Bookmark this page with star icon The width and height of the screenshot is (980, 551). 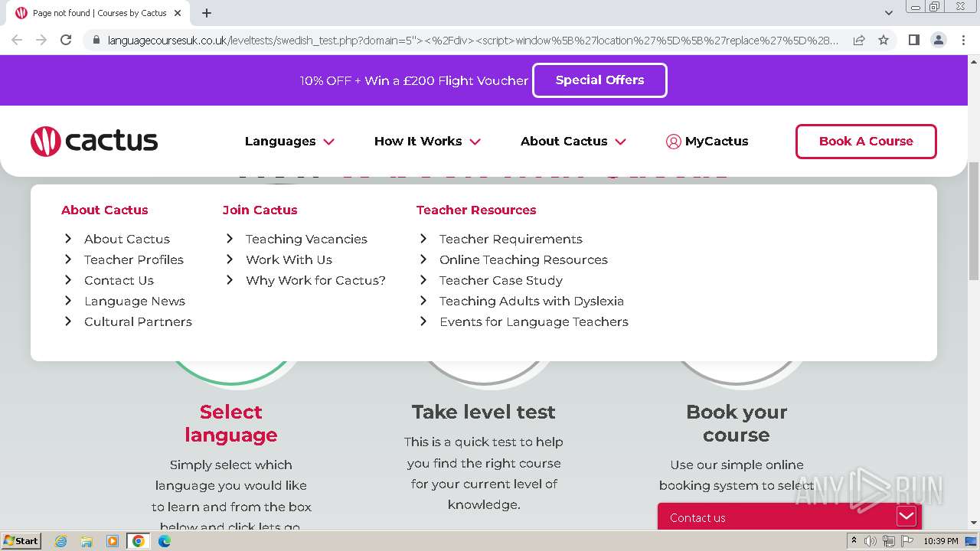pyautogui.click(x=884, y=40)
